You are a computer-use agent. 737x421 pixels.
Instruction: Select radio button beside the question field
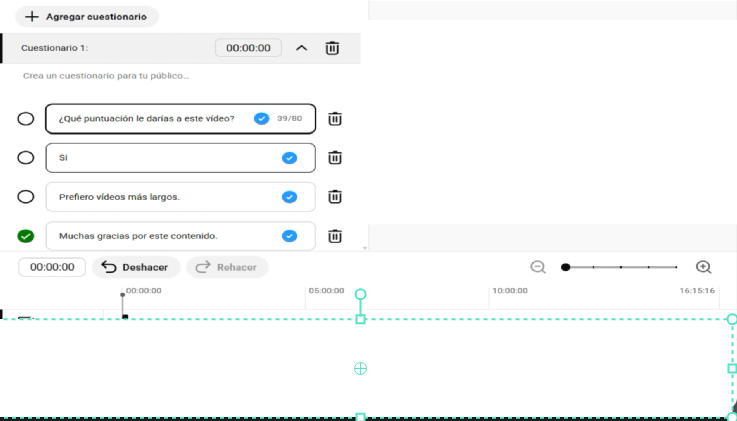tap(26, 119)
